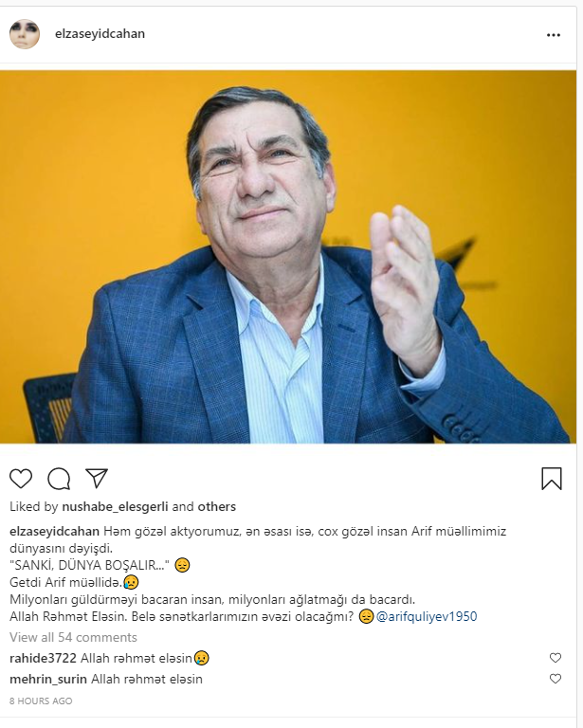Viewport: 583px width, 728px height.
Task: Open elzaseyidcahan username in post header
Action: tap(100, 34)
